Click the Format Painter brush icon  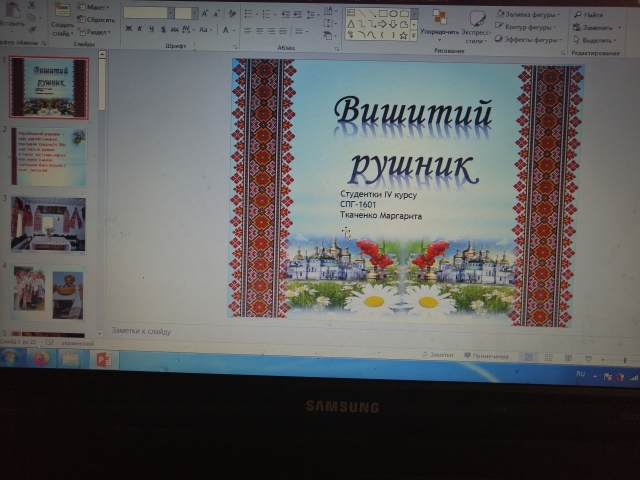coord(32,29)
